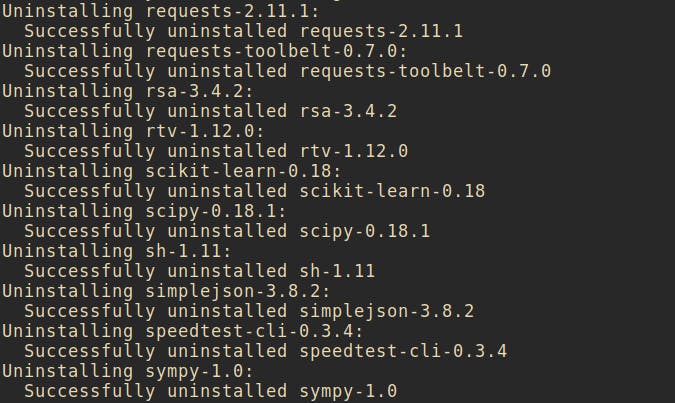The width and height of the screenshot is (675, 403).
Task: Click "Successfully uninstalled scikit-learn-0.18" output line
Action: (x=254, y=190)
